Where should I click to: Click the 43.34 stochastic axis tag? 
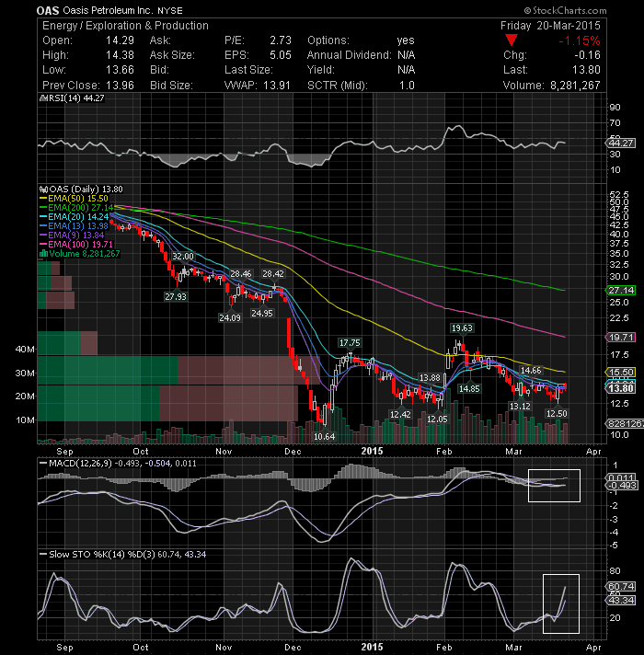(621, 601)
